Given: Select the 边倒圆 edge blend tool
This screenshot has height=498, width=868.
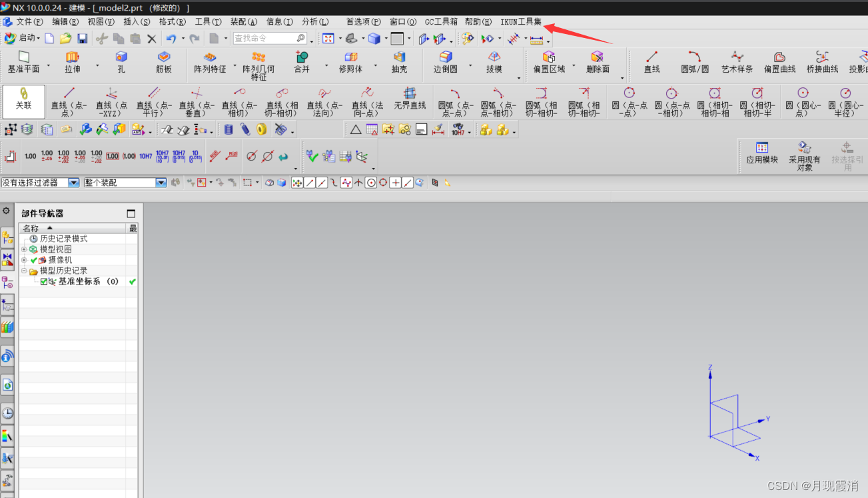Looking at the screenshot, I should [x=446, y=63].
